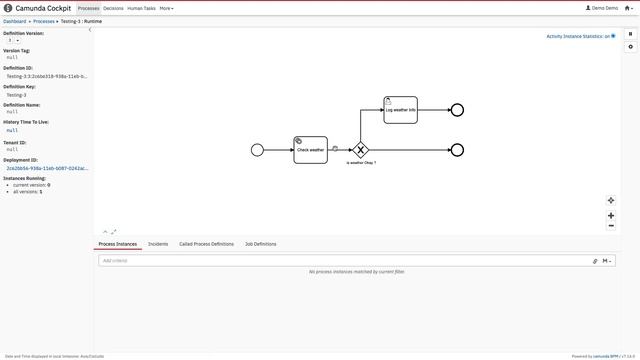The height and width of the screenshot is (360, 640).
Task: Select the start event circle
Action: [257, 150]
